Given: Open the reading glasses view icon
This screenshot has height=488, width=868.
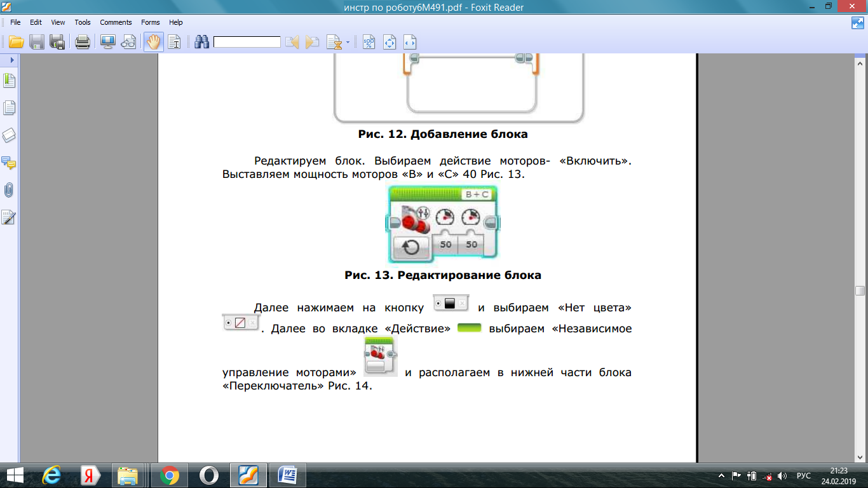Looking at the screenshot, I should click(128, 43).
